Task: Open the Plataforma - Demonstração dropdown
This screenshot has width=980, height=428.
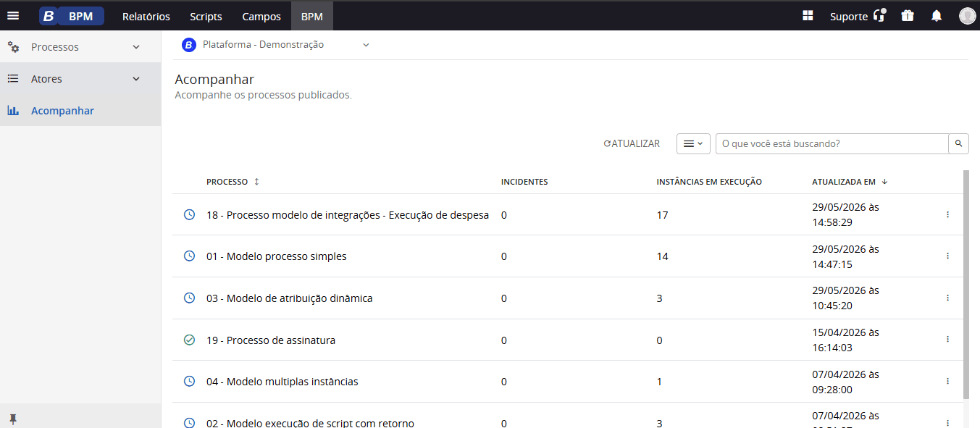Action: click(276, 45)
